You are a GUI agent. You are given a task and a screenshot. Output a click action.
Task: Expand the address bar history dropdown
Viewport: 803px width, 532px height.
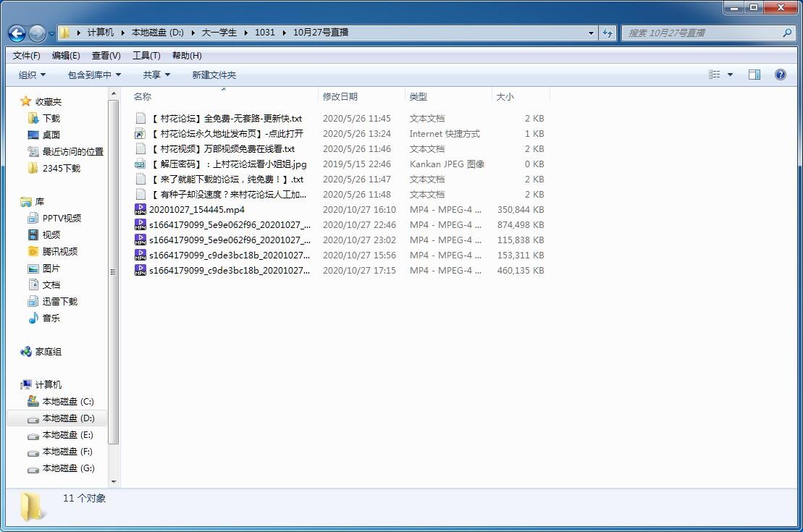(591, 33)
